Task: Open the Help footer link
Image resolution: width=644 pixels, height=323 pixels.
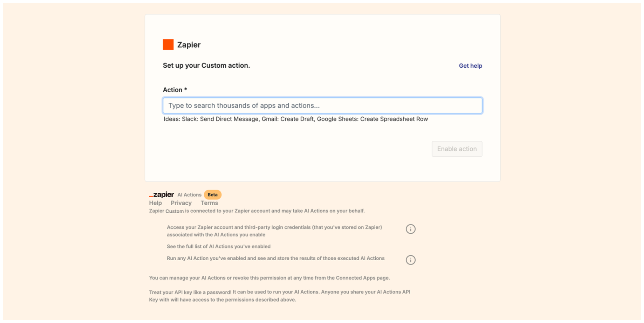Action: (x=155, y=203)
